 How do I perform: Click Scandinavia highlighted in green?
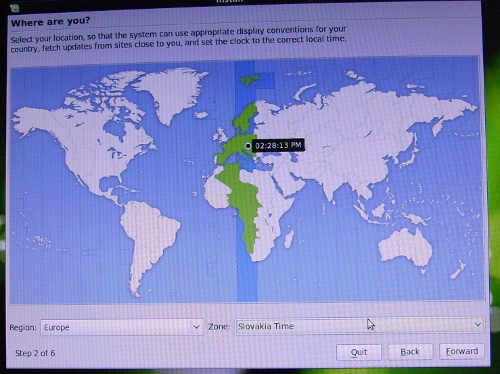[246, 118]
